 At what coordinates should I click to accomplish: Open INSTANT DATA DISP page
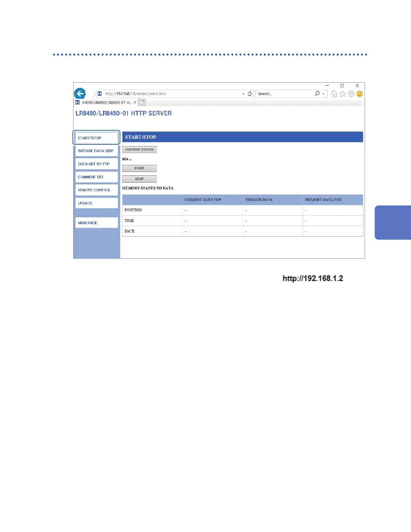[x=97, y=151]
